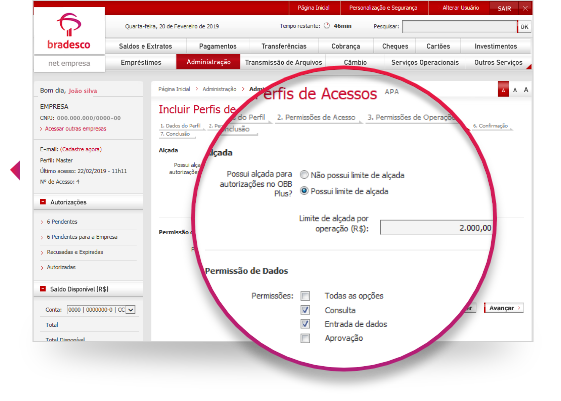Screen dimensions: 561x401
Task: Open the Saldos e Extratos tab
Action: tap(145, 46)
